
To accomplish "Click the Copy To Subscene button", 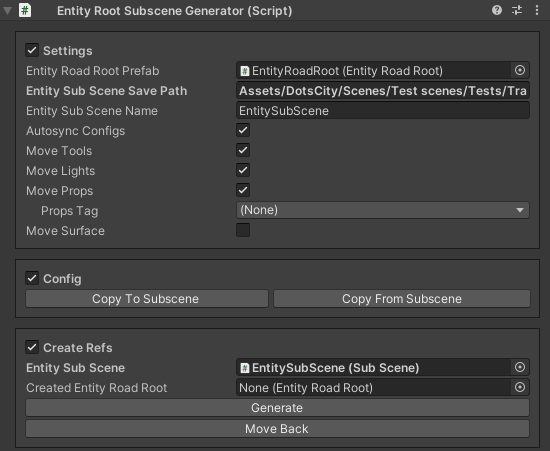I will [x=147, y=299].
